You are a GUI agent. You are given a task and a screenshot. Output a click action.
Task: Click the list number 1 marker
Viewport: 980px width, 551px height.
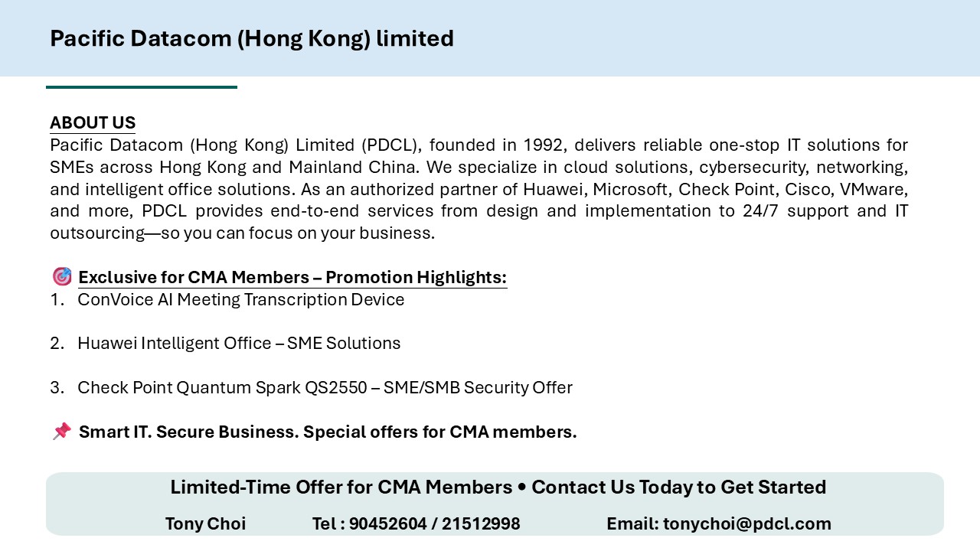[x=57, y=299]
